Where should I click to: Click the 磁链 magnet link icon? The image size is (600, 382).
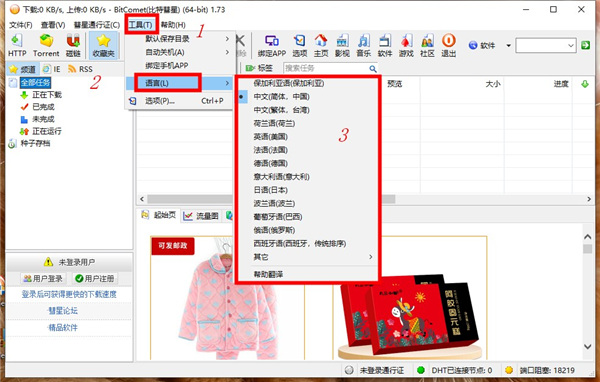click(x=73, y=45)
